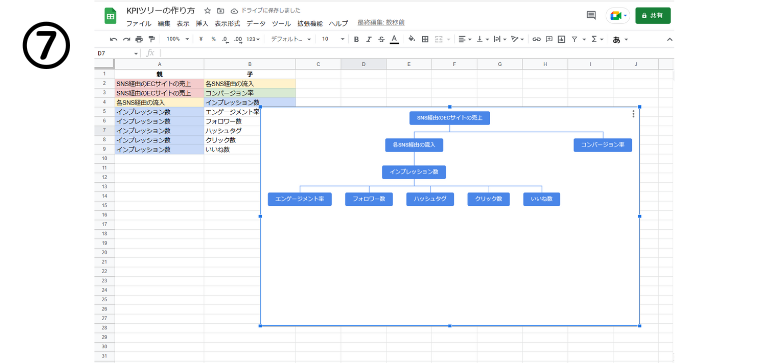Click the create filter icon
768x363 pixels.
tap(575, 39)
